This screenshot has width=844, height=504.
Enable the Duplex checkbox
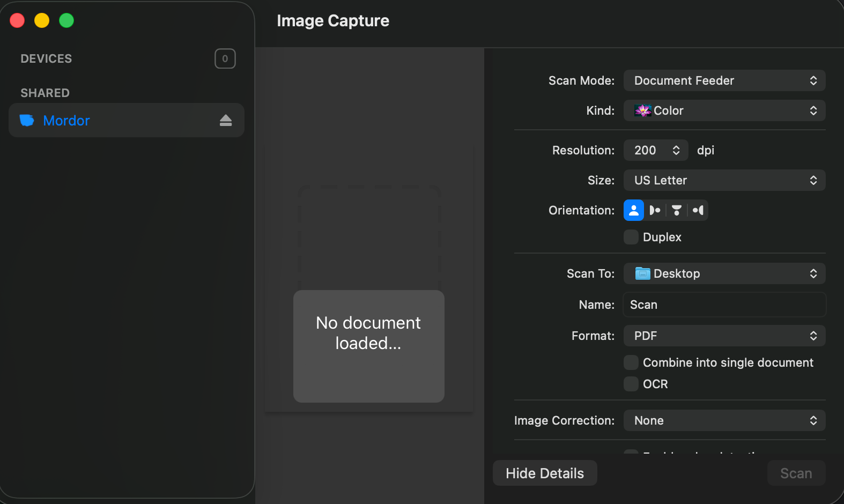click(631, 237)
